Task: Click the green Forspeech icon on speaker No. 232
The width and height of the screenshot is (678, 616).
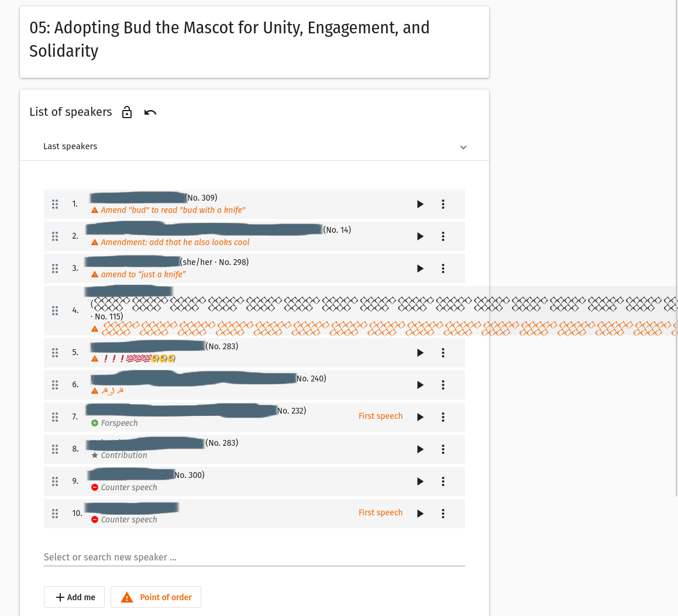Action: 94,423
